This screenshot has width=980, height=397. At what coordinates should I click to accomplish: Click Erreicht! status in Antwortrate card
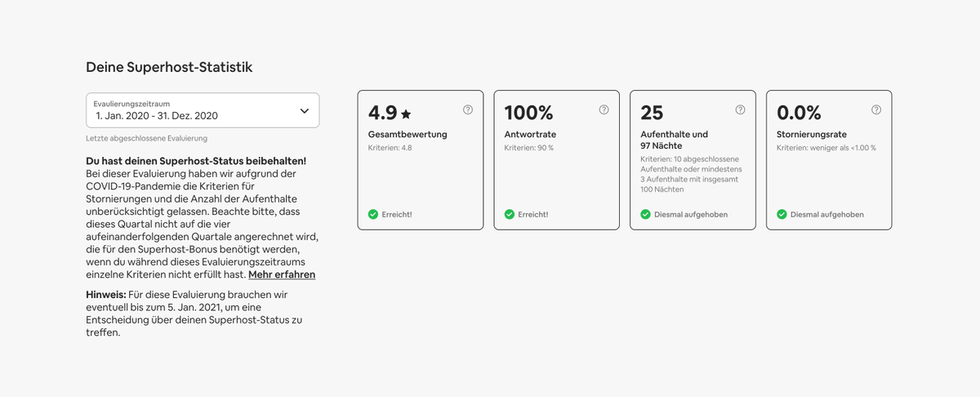[533, 215]
